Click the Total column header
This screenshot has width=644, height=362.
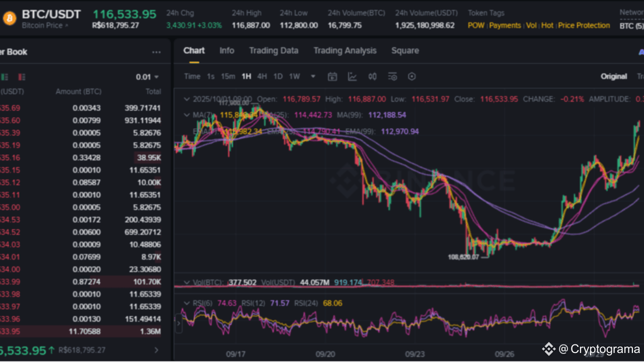click(153, 92)
